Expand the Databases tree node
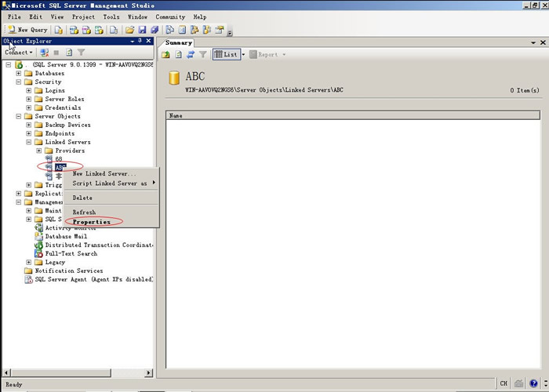 pos(18,73)
